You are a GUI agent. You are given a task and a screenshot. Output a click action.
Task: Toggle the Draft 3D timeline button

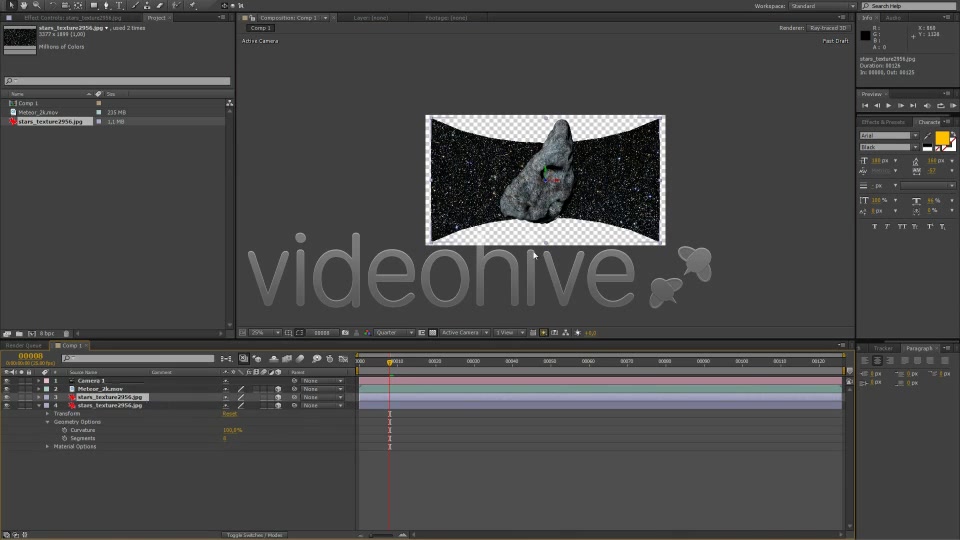tap(257, 359)
